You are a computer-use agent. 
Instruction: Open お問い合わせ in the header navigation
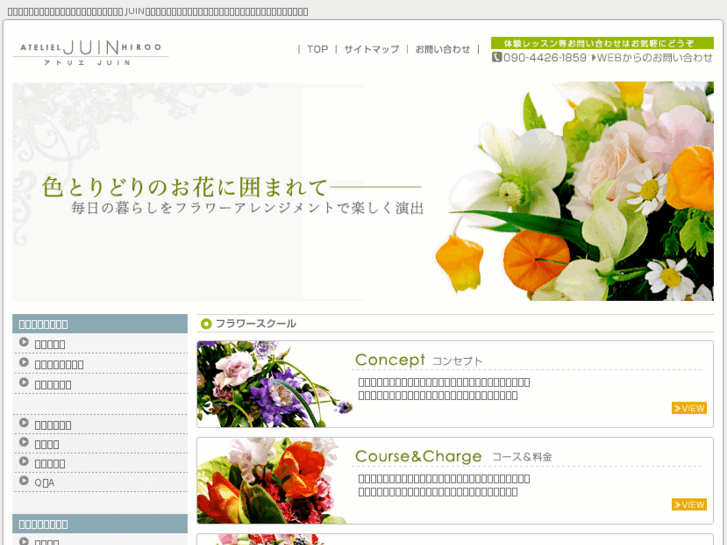point(442,49)
